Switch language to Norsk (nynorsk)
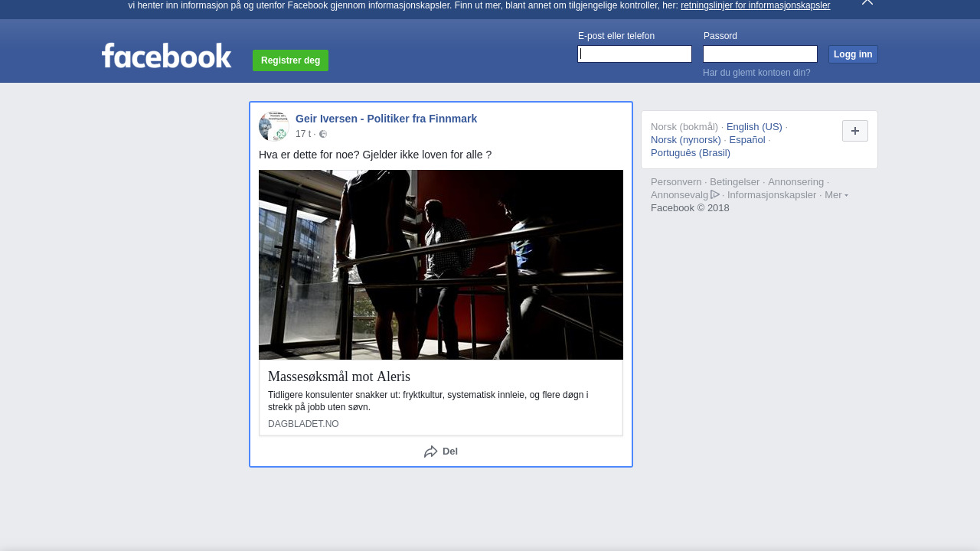The width and height of the screenshot is (980, 551). [686, 140]
